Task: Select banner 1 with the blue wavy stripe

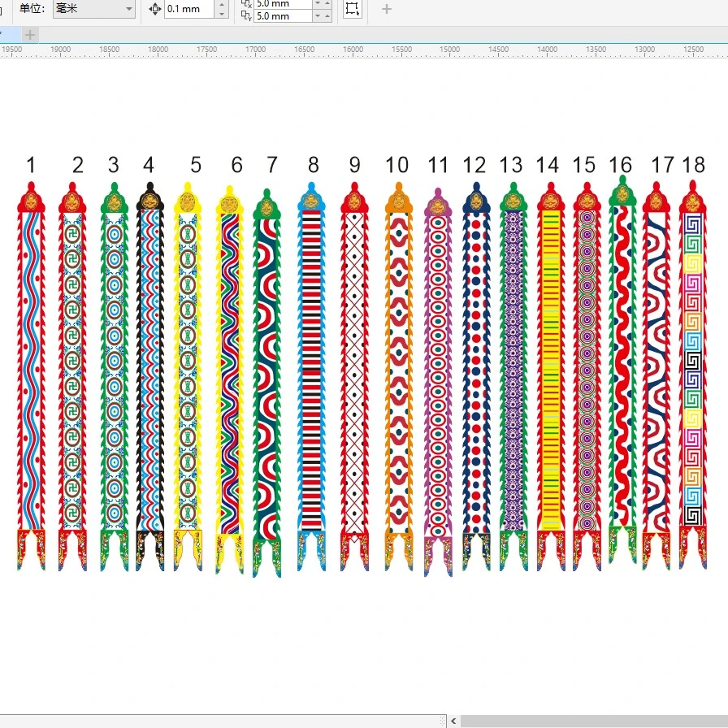Action: [31, 366]
